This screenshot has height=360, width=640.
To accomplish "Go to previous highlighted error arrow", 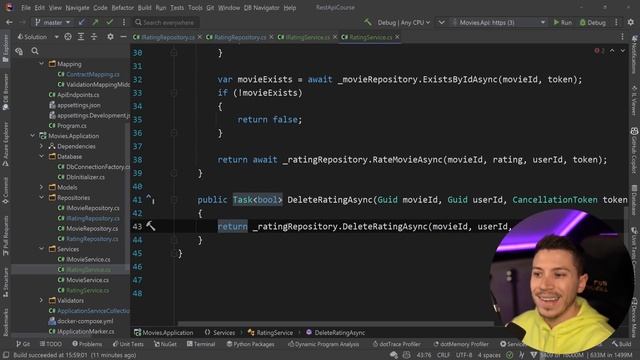I will (x=612, y=51).
